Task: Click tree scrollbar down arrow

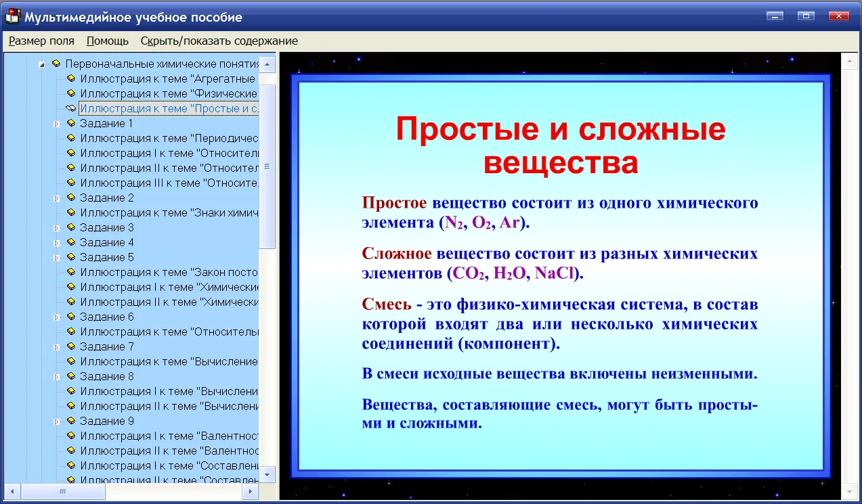Action: (x=267, y=474)
